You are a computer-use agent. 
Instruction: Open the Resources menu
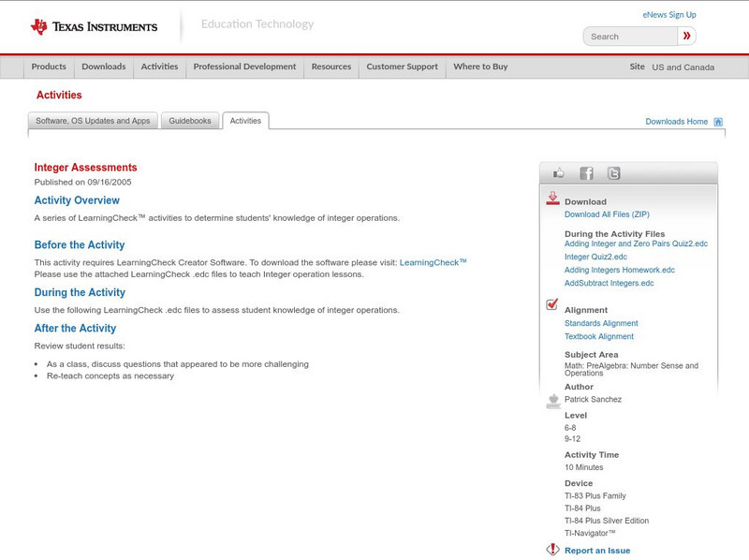pyautogui.click(x=332, y=66)
